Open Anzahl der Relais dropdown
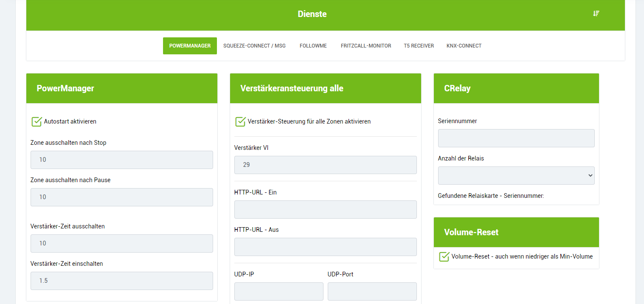This screenshot has height=304, width=644. 516,175
